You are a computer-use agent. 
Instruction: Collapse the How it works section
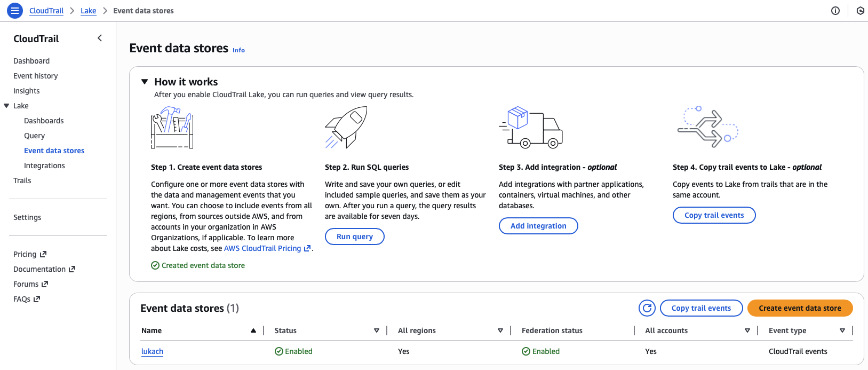pos(145,82)
